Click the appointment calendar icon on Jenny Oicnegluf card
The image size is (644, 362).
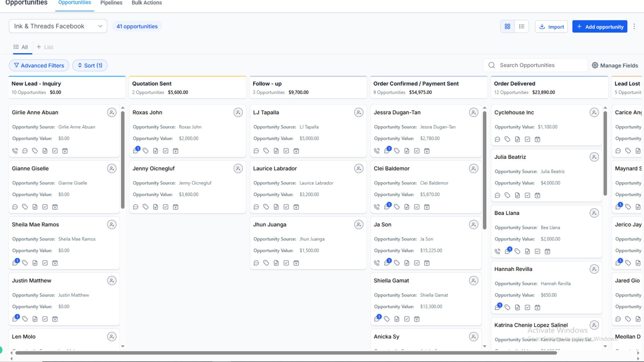tap(175, 207)
